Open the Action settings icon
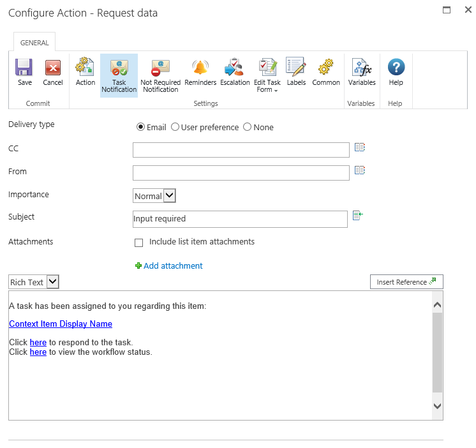This screenshot has height=448, width=476. [85, 68]
